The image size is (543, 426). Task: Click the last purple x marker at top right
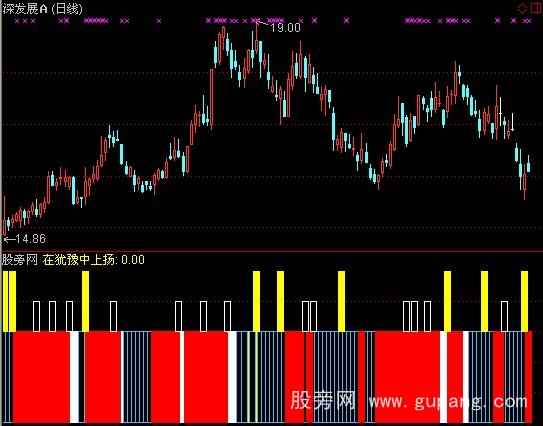(529, 21)
